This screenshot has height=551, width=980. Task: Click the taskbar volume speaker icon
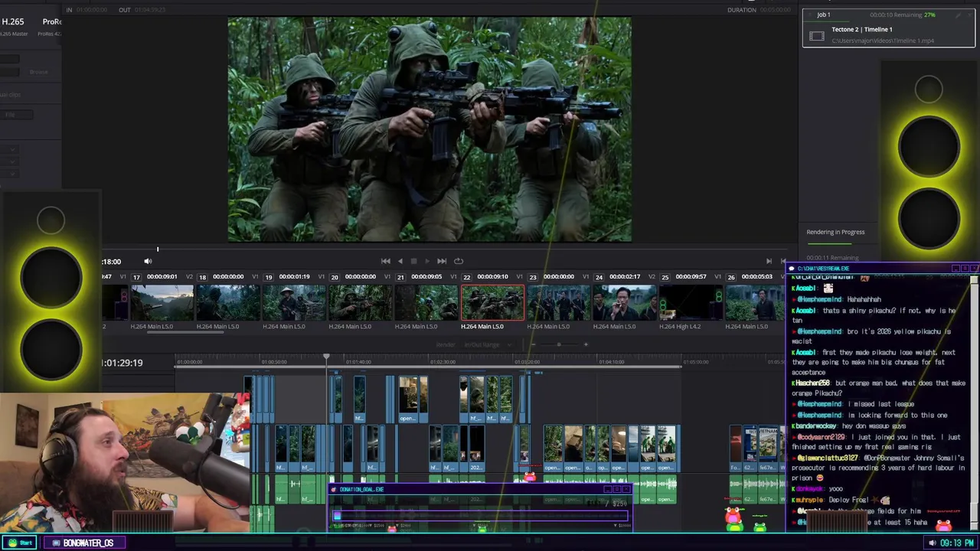[x=932, y=543]
